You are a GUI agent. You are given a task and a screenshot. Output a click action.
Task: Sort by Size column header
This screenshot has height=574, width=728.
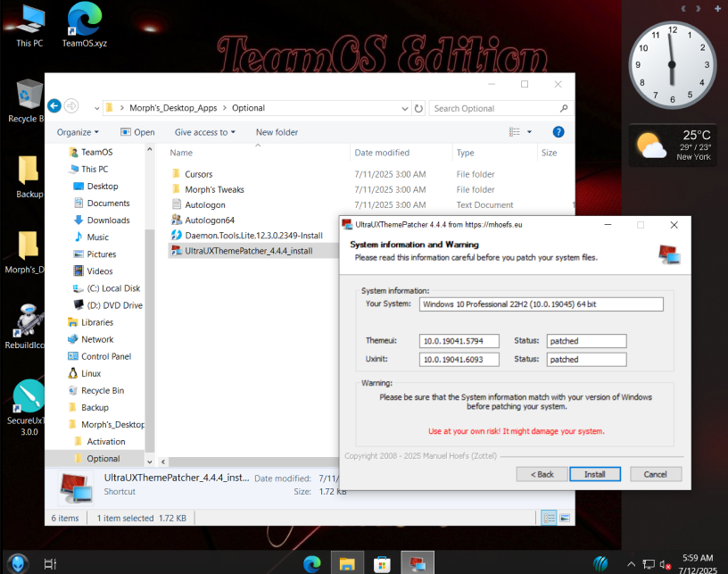(x=549, y=153)
